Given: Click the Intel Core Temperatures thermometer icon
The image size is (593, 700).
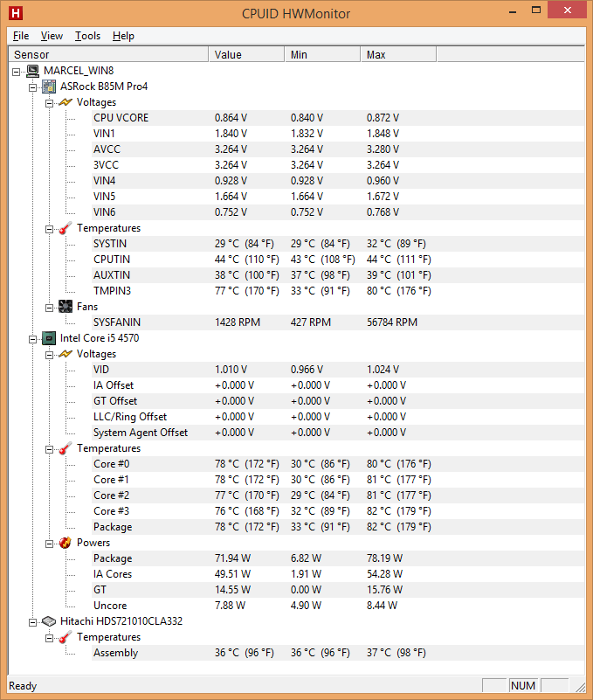Looking at the screenshot, I should coord(66,448).
